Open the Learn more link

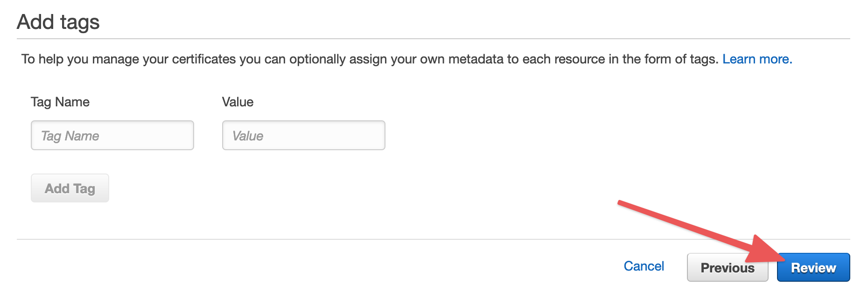757,59
